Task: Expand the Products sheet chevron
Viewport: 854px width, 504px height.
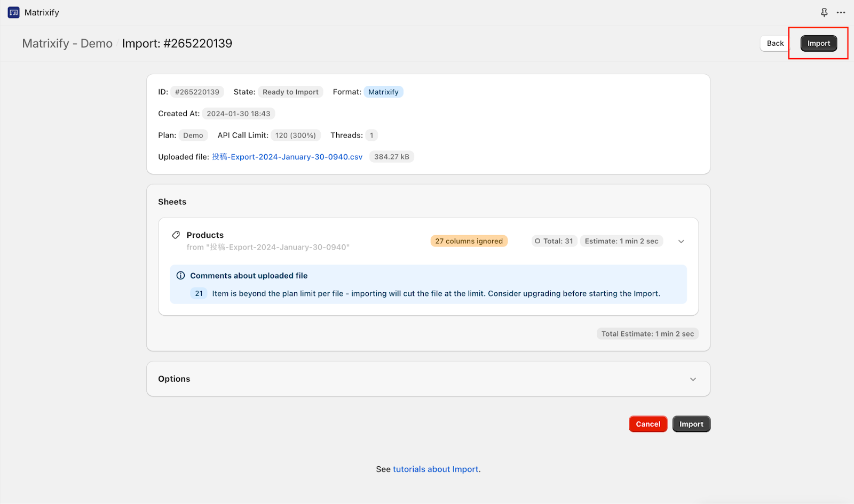Action: pos(681,242)
